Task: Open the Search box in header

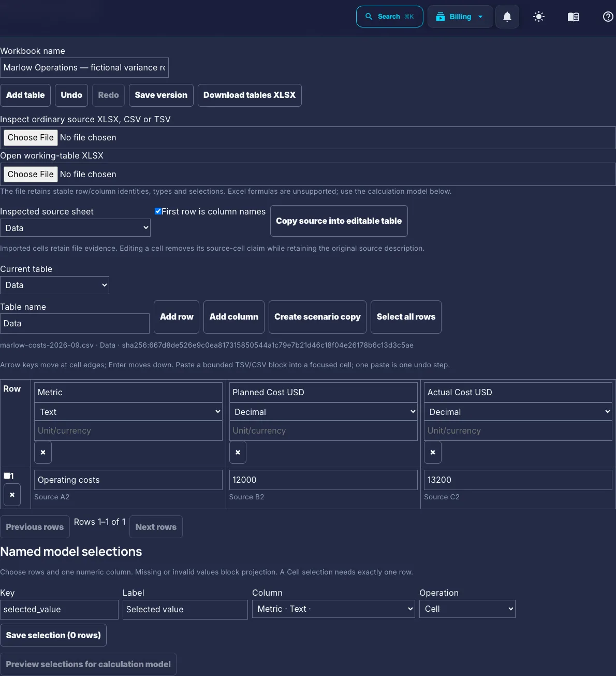Action: pyautogui.click(x=389, y=17)
